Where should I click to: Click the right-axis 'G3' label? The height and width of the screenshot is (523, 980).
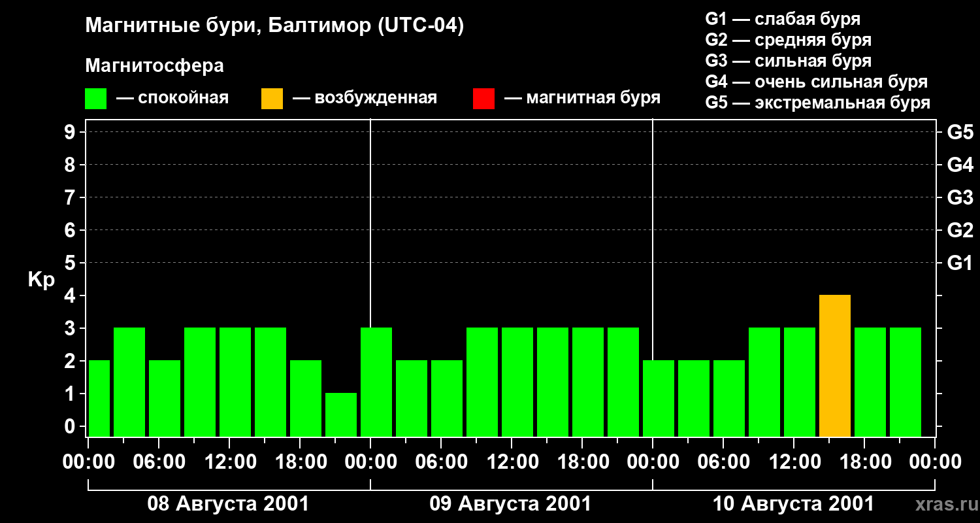click(960, 197)
